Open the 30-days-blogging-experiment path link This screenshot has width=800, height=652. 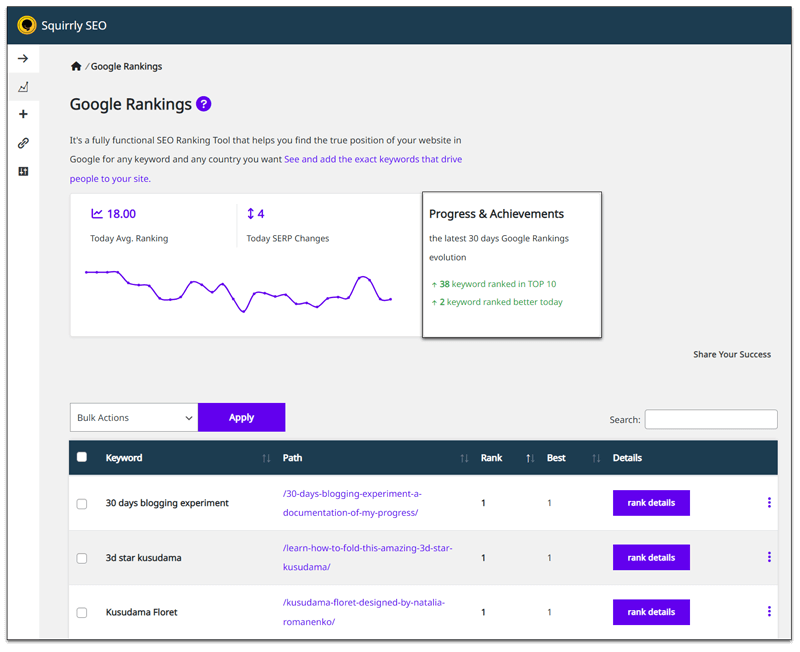point(352,503)
